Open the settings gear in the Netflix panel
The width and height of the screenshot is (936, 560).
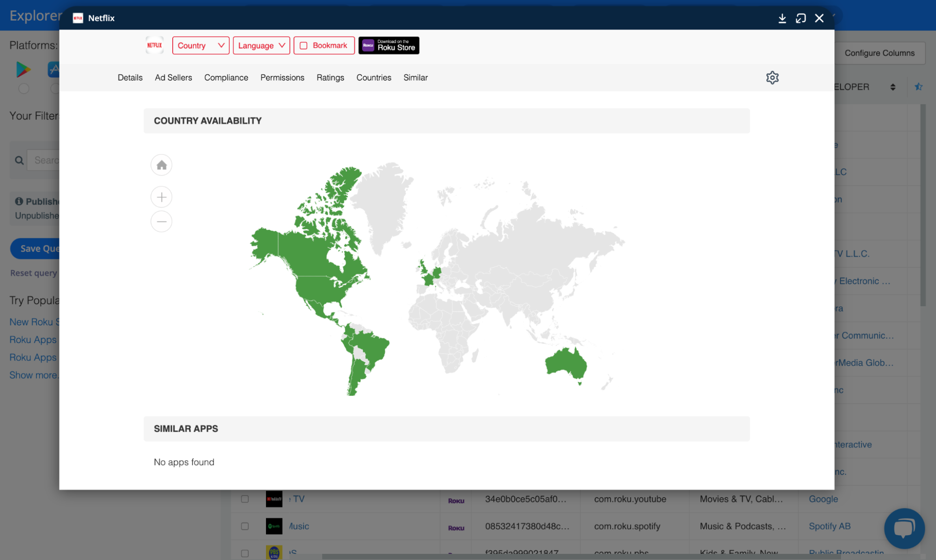pyautogui.click(x=772, y=78)
